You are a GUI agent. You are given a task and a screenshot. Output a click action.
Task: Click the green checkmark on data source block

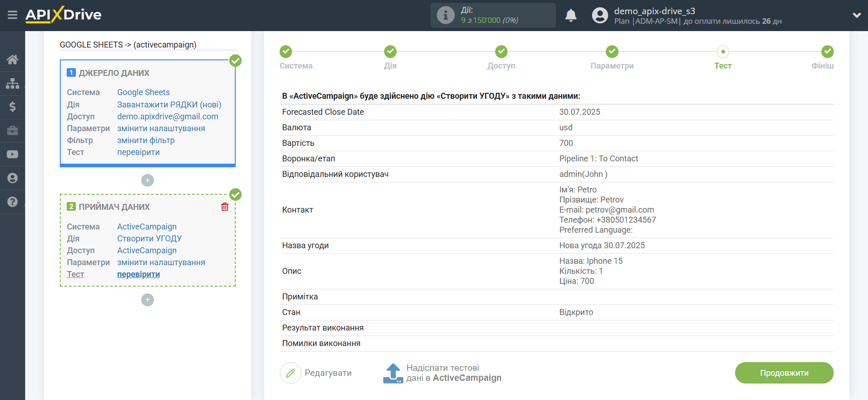pyautogui.click(x=235, y=60)
